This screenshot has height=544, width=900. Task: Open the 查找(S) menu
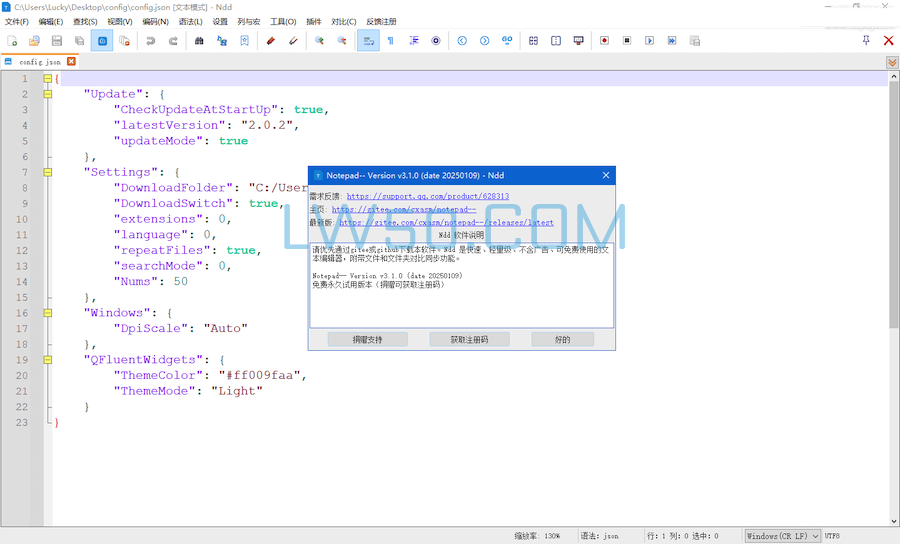tap(85, 22)
